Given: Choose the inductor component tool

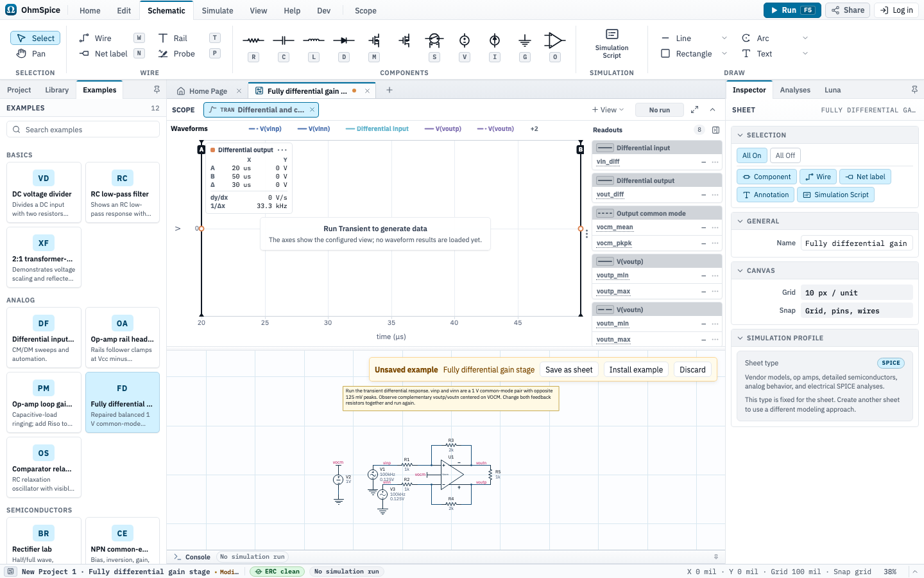Looking at the screenshot, I should [x=314, y=40].
